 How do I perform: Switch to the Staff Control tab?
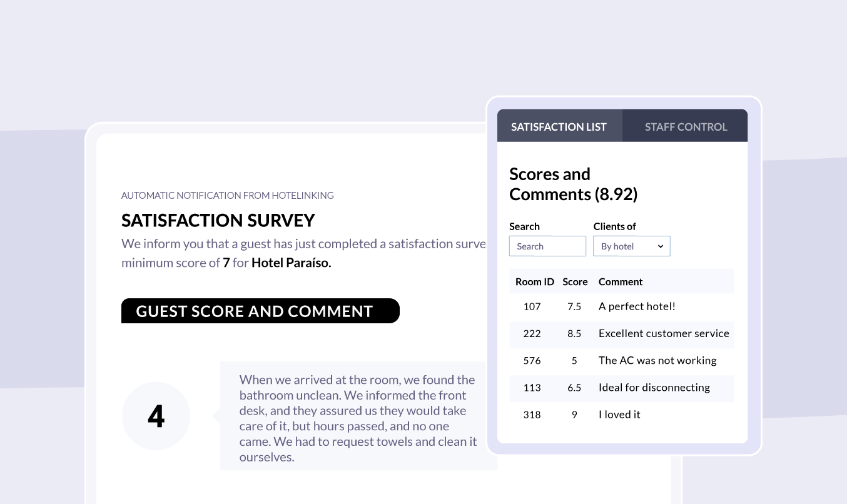click(686, 126)
